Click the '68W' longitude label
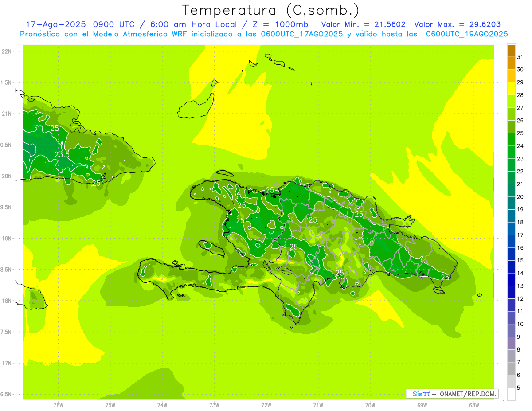 click(x=474, y=405)
